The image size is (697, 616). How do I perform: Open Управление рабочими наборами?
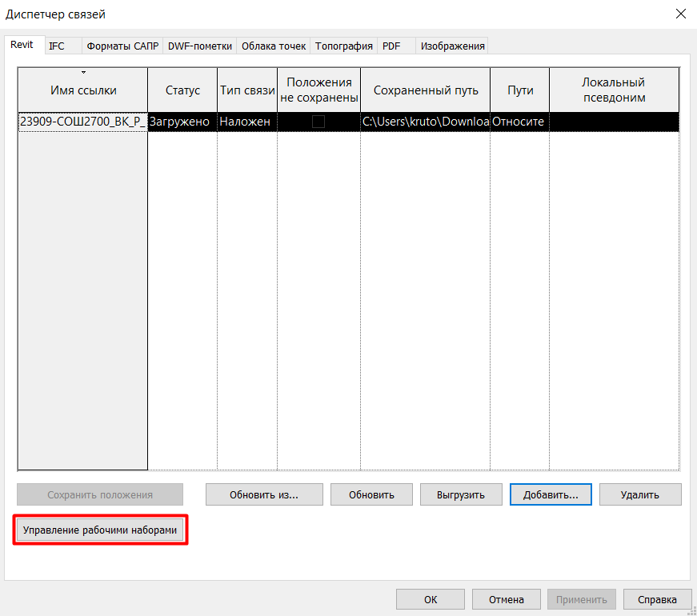(100, 530)
